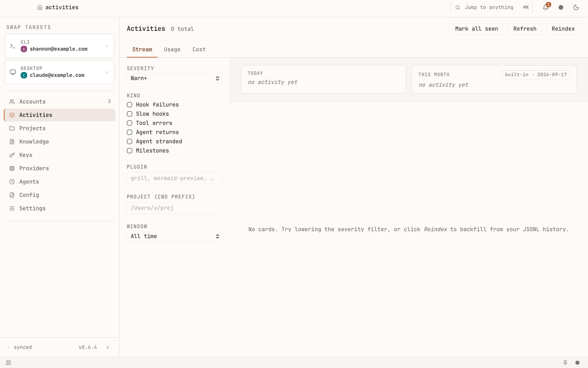Toggle dark mode with the moon icon
The width and height of the screenshot is (588, 368).
click(576, 7)
